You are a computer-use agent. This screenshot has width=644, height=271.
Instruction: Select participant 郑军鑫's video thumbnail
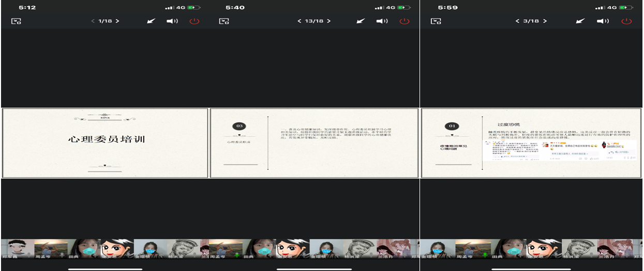(x=17, y=249)
